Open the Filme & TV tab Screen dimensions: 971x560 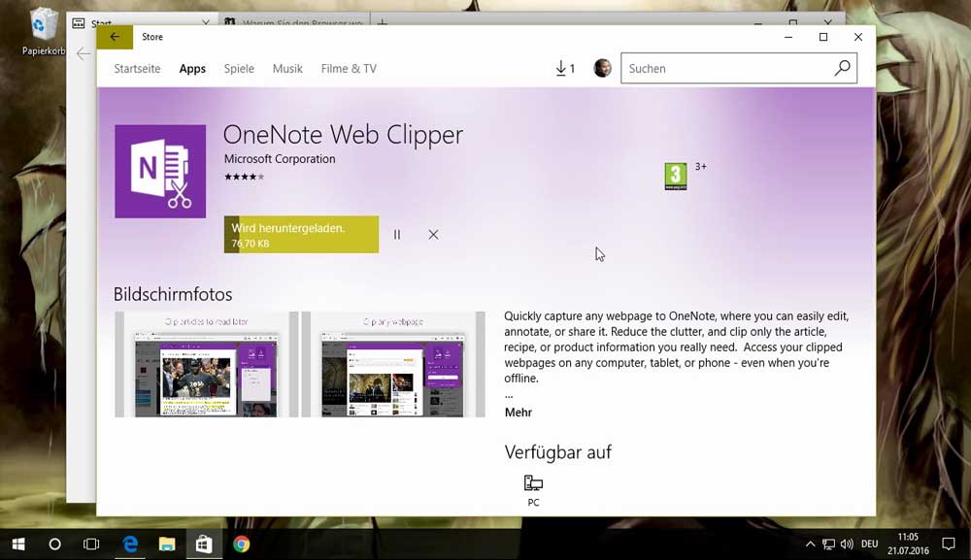[x=349, y=69]
